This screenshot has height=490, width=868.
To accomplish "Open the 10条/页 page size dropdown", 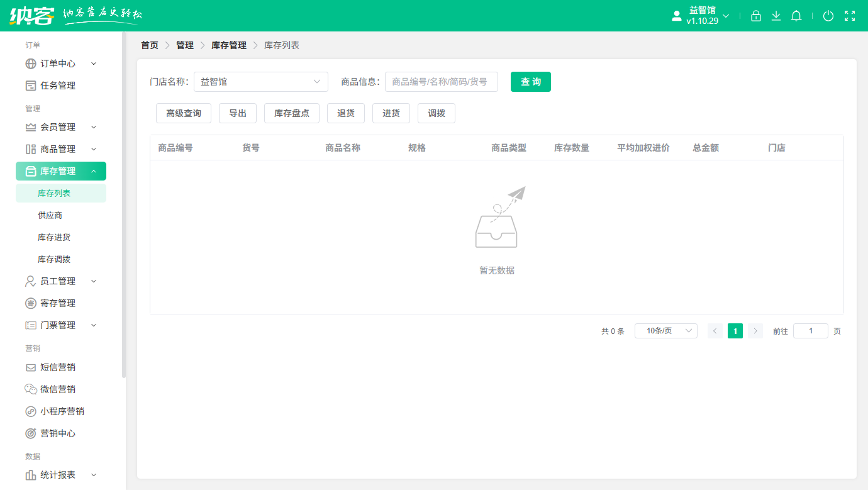I will coord(665,330).
